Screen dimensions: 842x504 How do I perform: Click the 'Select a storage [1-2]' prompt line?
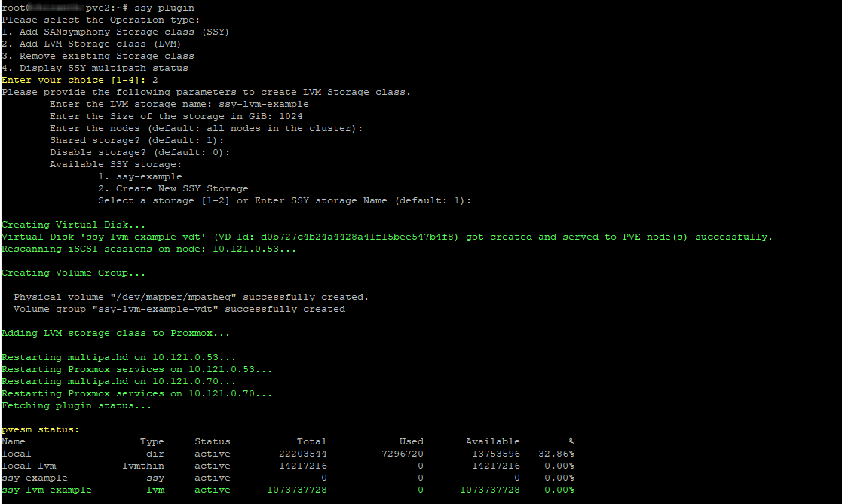284,200
